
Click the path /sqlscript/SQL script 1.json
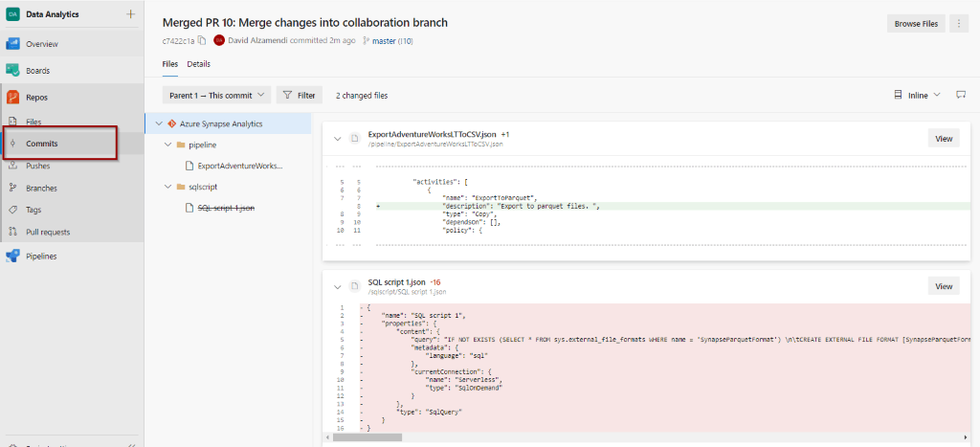tap(406, 292)
